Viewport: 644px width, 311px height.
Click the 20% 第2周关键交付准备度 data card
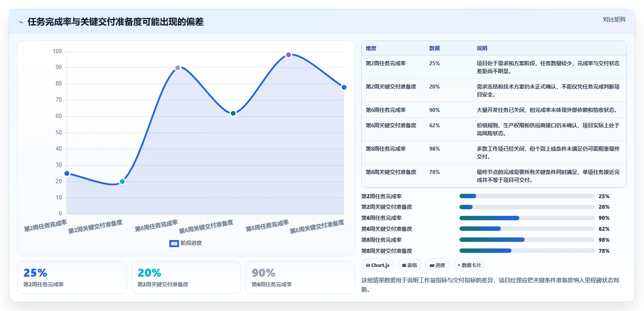[x=186, y=277]
